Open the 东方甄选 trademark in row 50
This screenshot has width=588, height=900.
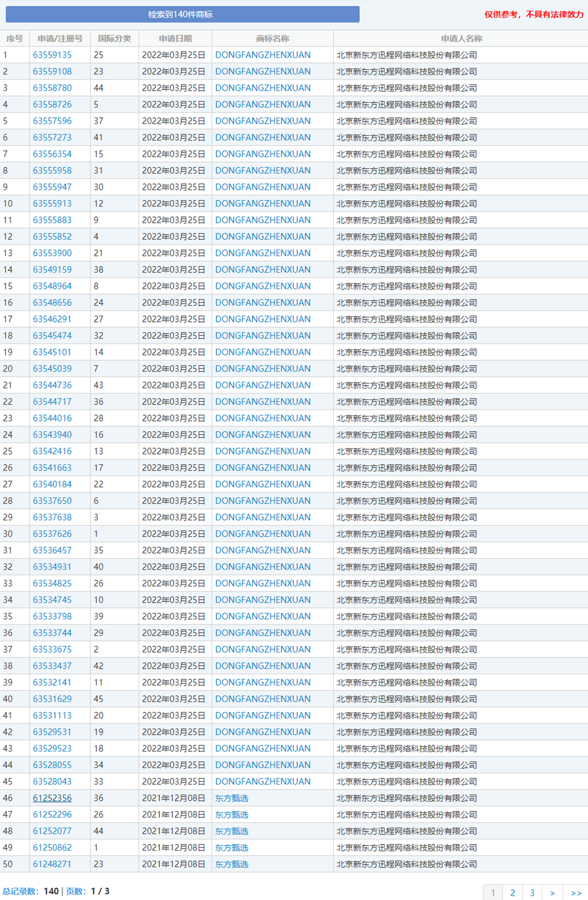pos(231,864)
